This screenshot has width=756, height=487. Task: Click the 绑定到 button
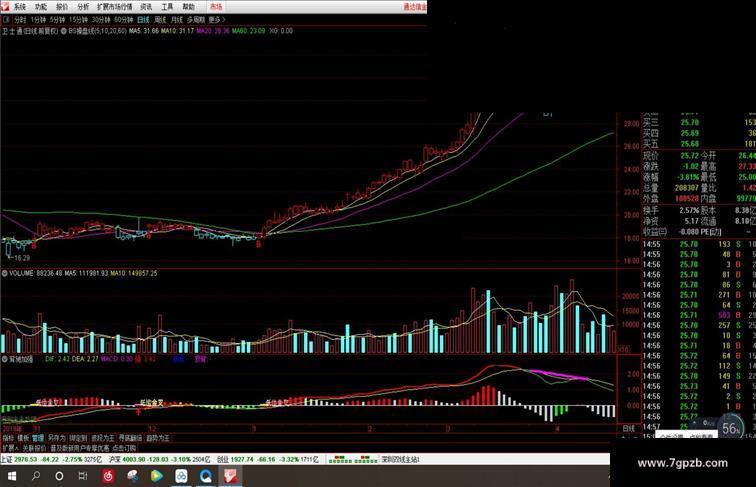[78, 438]
